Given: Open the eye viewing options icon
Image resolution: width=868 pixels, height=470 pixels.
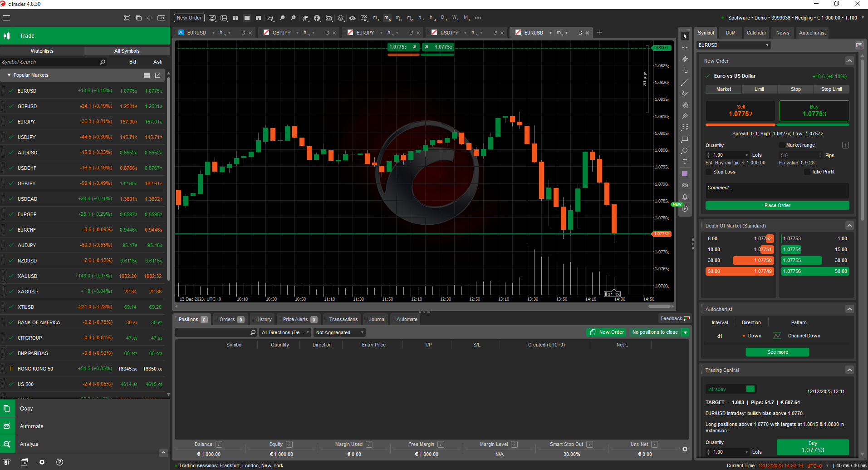Looking at the screenshot, I should (x=352, y=18).
